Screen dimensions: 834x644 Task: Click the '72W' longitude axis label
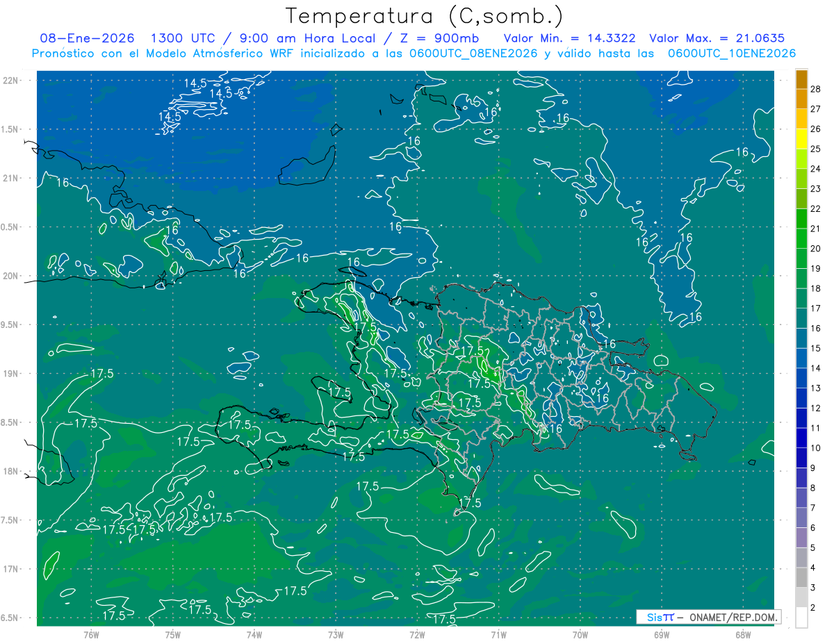[x=417, y=635]
